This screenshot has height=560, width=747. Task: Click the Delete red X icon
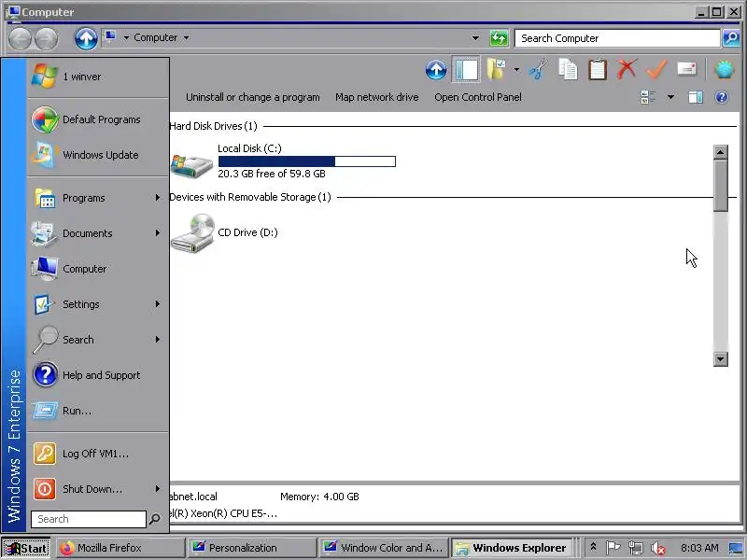[627, 70]
